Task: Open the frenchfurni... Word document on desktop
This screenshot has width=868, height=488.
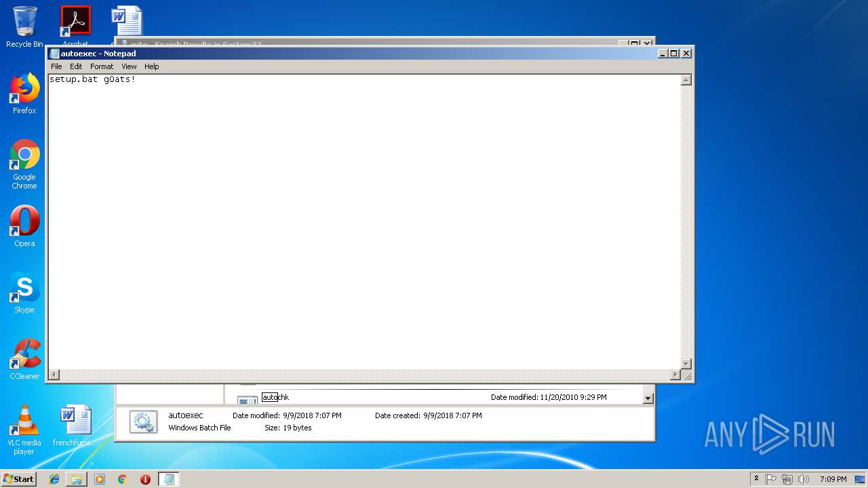Action: (x=75, y=426)
